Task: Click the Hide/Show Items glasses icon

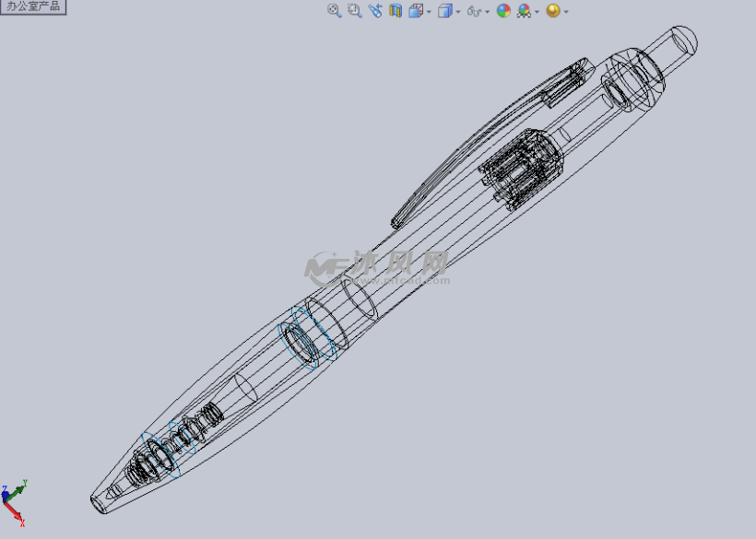Action: (x=472, y=11)
